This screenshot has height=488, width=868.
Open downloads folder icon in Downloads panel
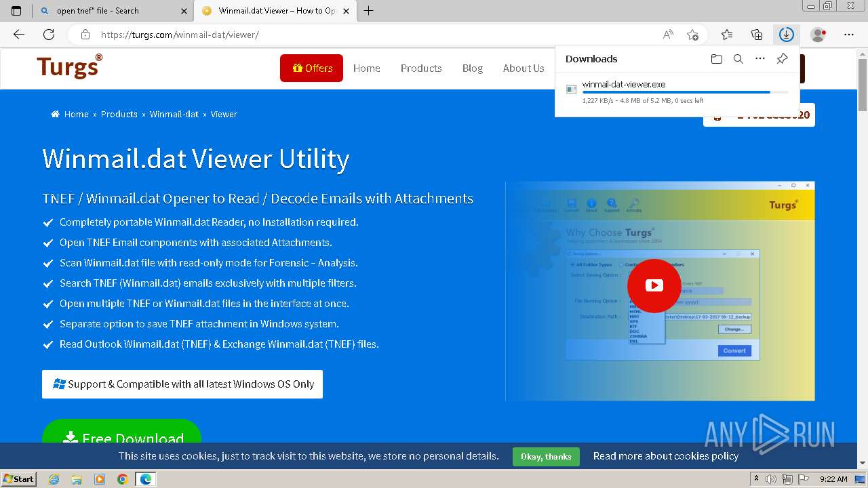[x=717, y=59]
